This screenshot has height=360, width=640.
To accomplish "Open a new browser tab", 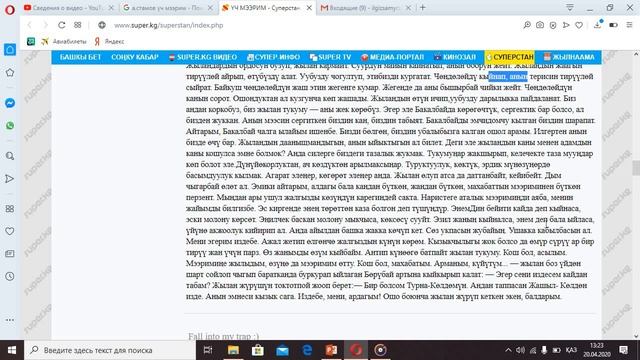I will (x=423, y=7).
